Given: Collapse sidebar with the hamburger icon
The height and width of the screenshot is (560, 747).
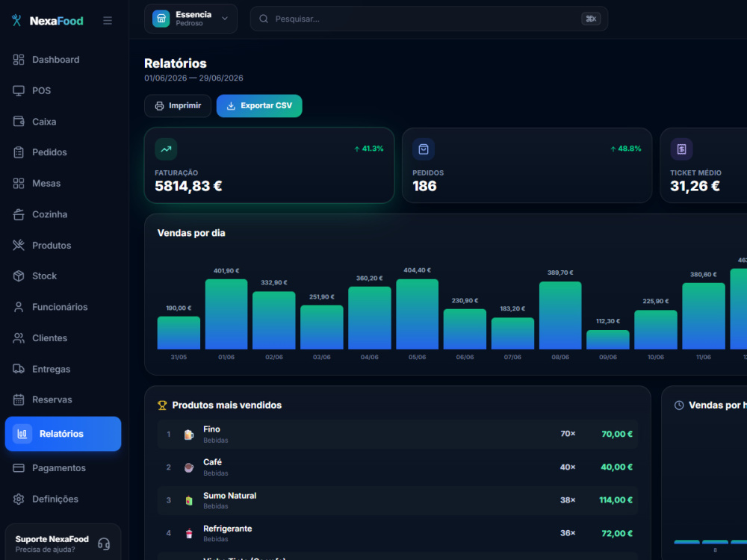Looking at the screenshot, I should pos(108,20).
